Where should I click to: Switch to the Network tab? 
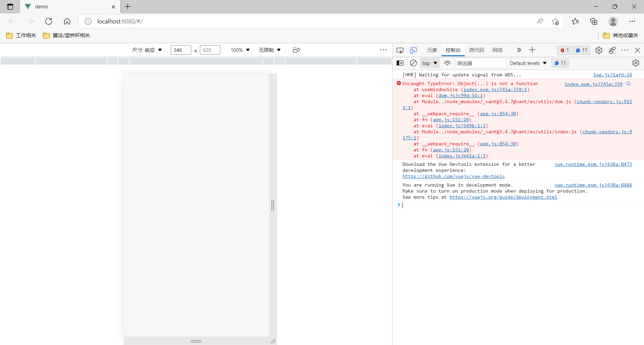[x=497, y=50]
